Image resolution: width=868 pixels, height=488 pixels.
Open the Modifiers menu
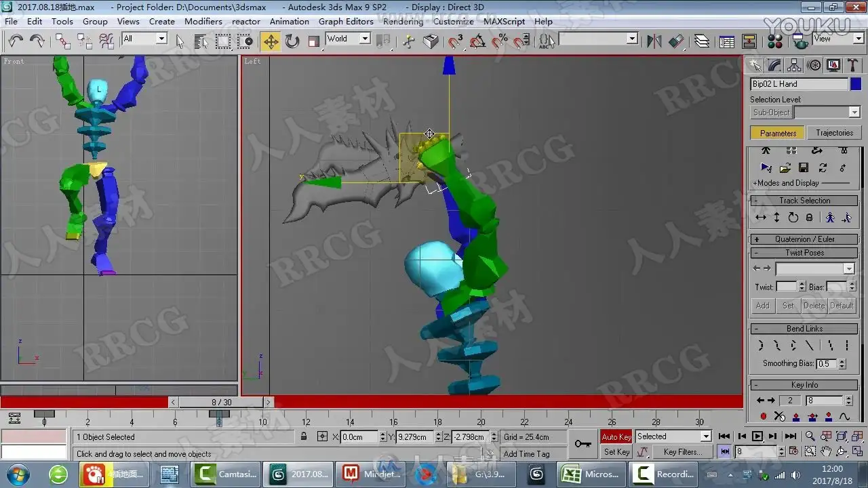203,21
